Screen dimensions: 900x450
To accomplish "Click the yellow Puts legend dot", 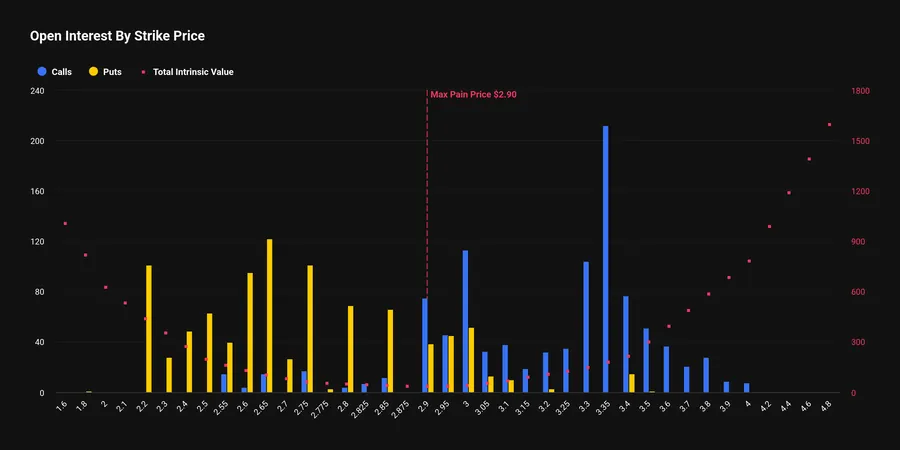I will tap(94, 72).
